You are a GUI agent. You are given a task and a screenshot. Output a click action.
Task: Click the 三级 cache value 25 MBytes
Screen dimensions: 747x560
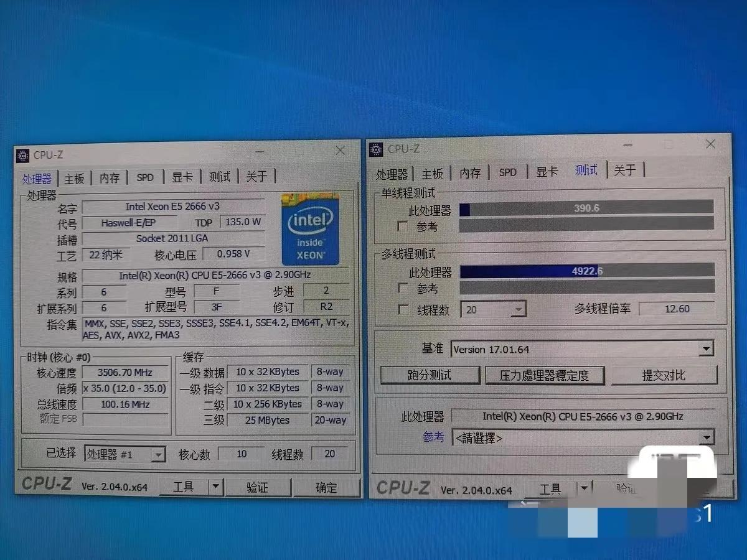coord(268,420)
